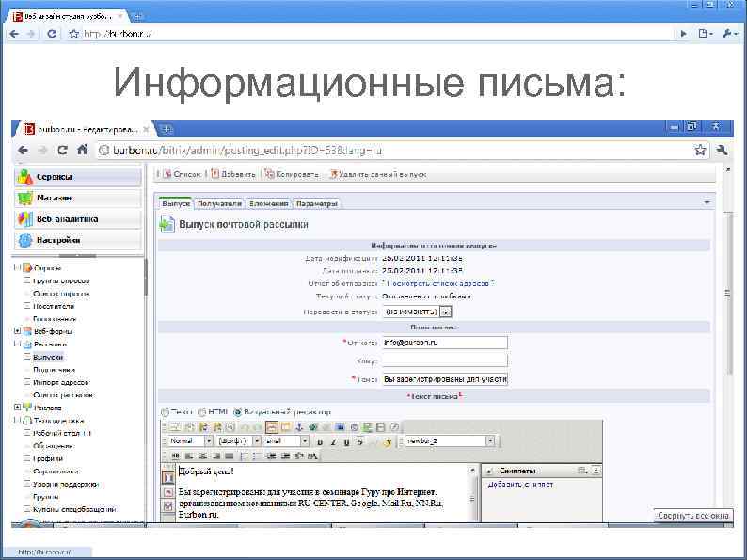747x560 pixels.
Task: Go to home page via house icon
Action: 82,150
